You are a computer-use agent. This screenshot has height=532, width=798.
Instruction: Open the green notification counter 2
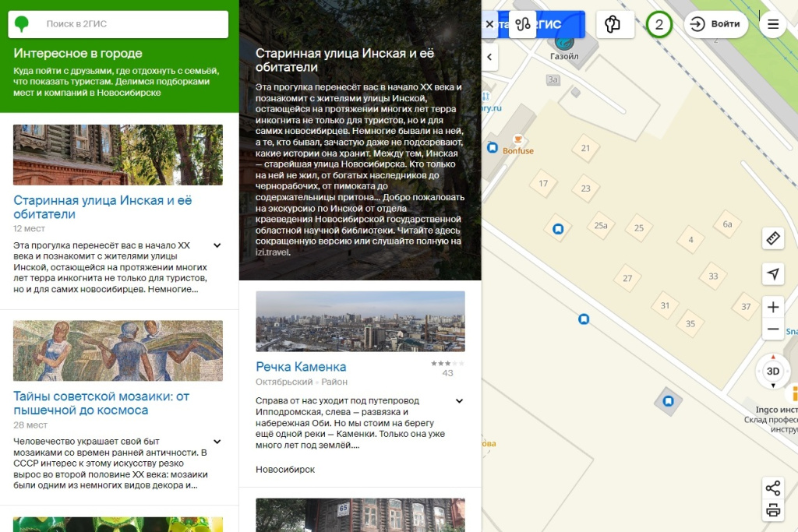pos(659,24)
